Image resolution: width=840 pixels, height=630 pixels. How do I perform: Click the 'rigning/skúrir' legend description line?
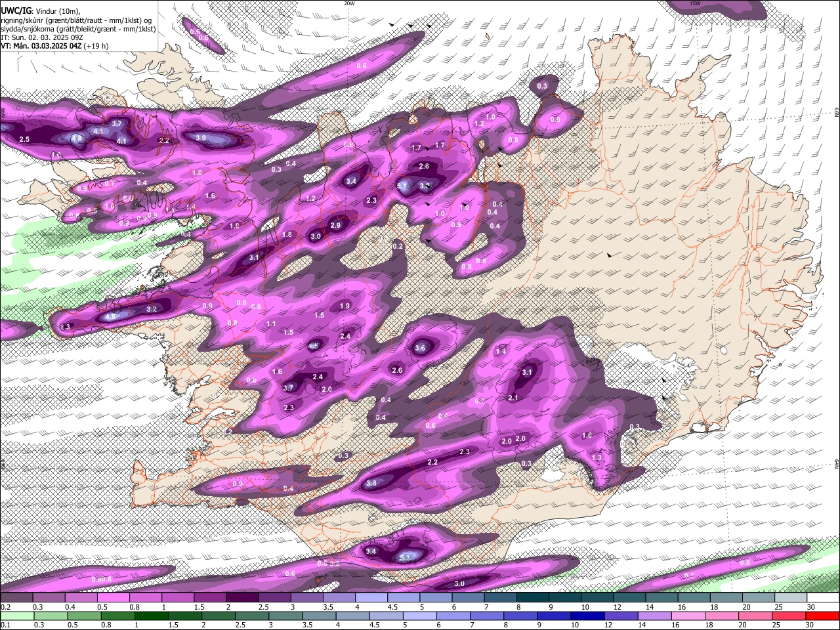point(76,20)
